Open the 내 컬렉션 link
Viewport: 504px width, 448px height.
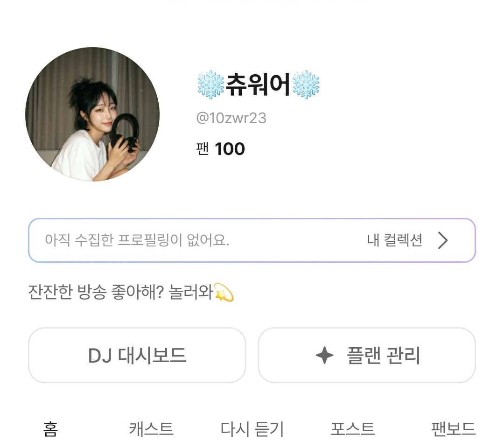[x=394, y=240]
